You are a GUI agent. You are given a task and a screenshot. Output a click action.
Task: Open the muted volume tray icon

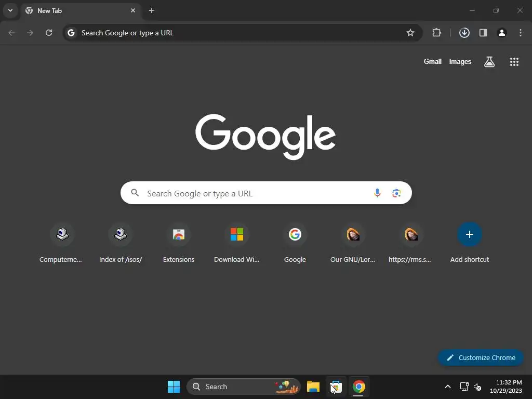[477, 387]
